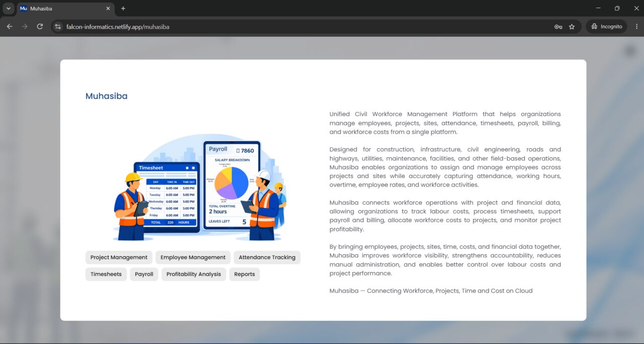Viewport: 644px width, 344px height.
Task: Open the tab search dropdown
Action: [9, 9]
